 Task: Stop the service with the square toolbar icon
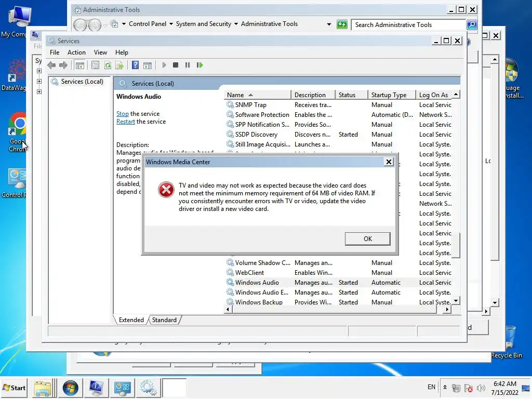pos(176,65)
